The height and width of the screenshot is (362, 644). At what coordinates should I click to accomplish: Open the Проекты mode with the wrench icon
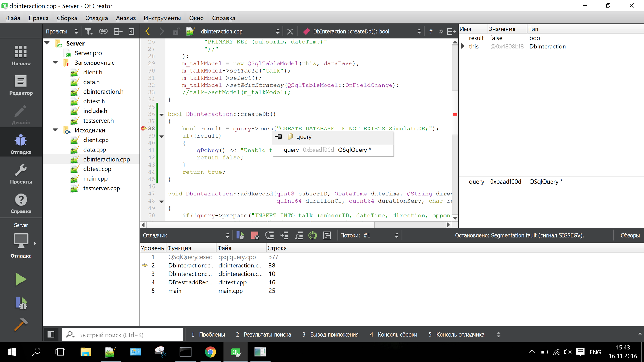tap(21, 173)
